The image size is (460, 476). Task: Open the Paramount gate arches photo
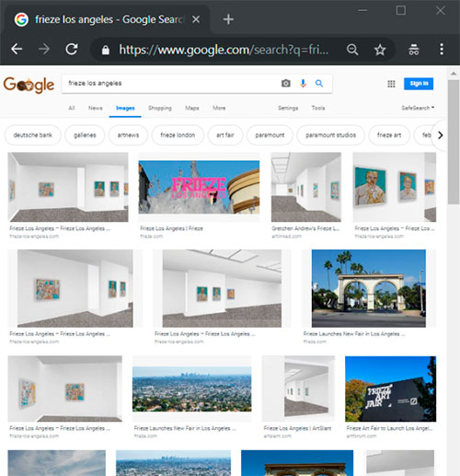pos(369,288)
